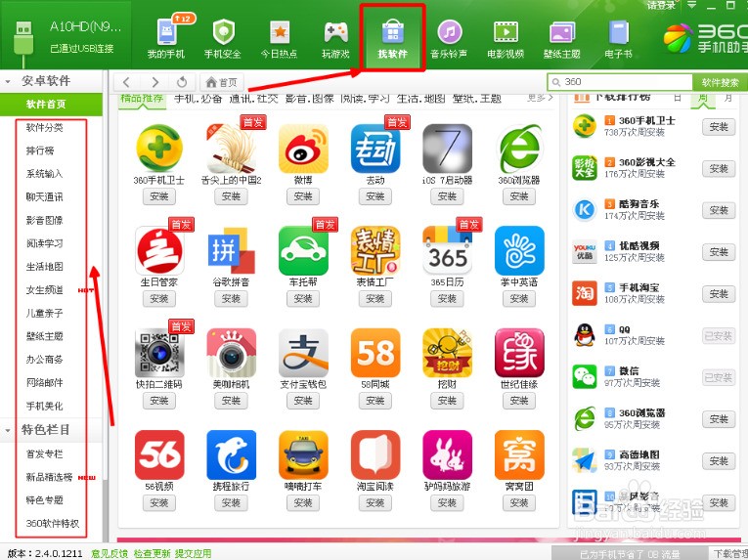The image size is (748, 560).
Task: Click the 微博 app icon
Action: click(x=303, y=150)
